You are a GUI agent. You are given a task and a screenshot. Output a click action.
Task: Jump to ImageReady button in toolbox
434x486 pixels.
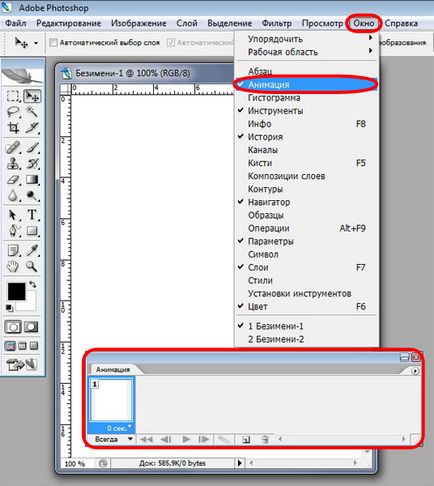(x=22, y=365)
